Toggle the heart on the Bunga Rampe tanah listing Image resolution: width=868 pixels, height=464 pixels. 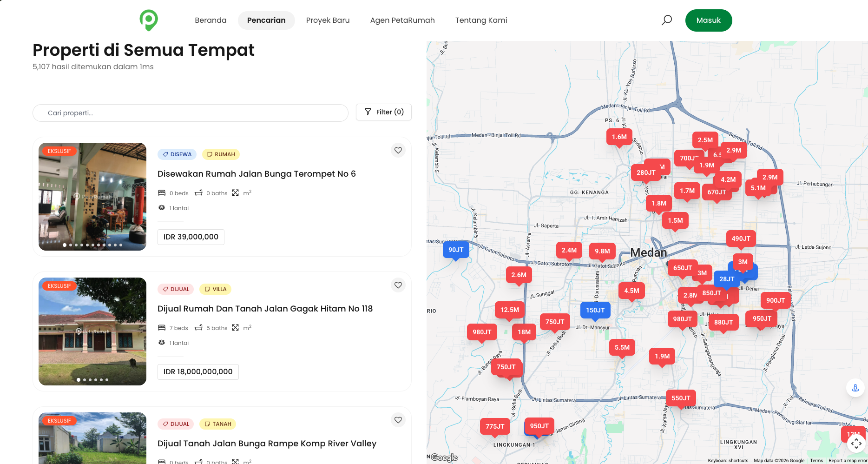(x=398, y=419)
